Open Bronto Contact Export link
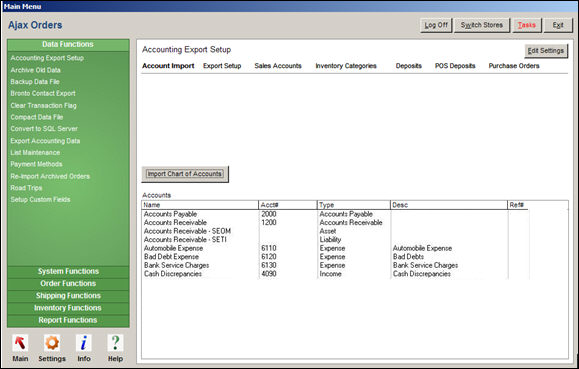This screenshot has width=579, height=369. [43, 93]
